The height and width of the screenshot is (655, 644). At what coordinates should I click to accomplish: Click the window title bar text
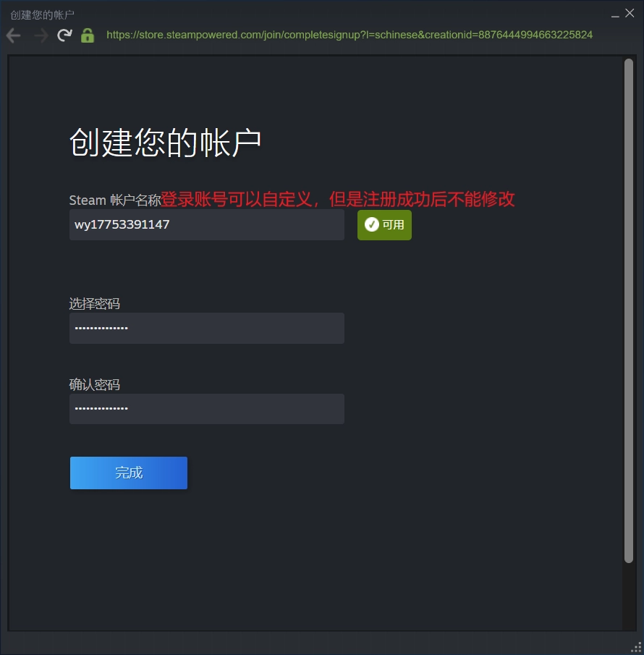43,14
